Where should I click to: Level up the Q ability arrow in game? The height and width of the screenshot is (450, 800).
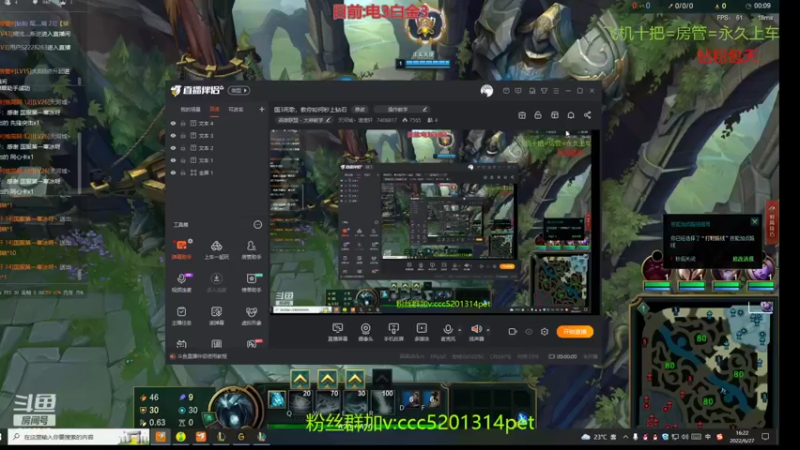(x=300, y=379)
